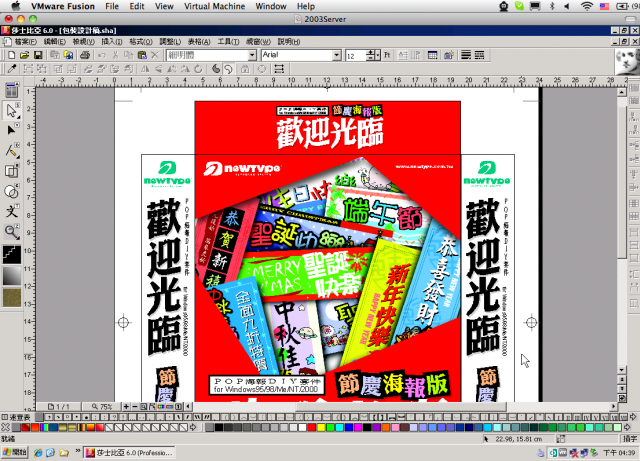Image resolution: width=640 pixels, height=461 pixels.
Task: Click the 75% zoom level indicator
Action: point(102,407)
